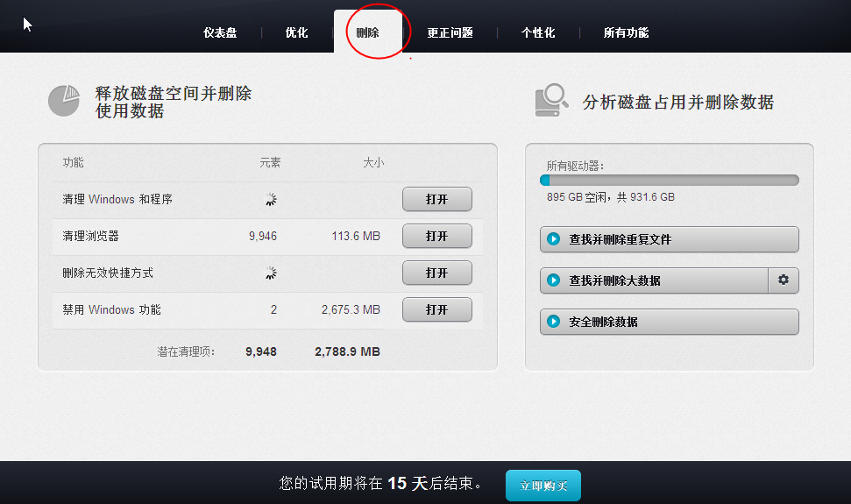Click the 功能 column header
Image resolution: width=851 pixels, height=504 pixels.
pyautogui.click(x=74, y=162)
